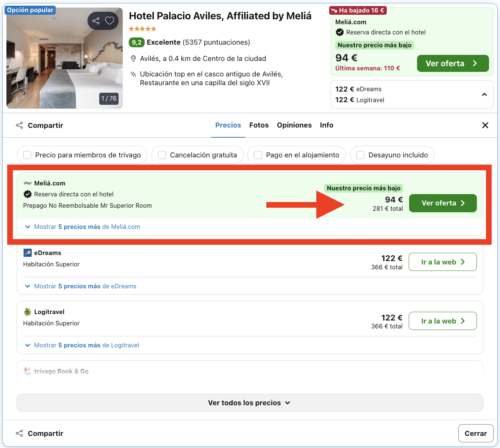Enable Precio para miembros de trivago
This screenshot has width=500, height=448.
coord(27,155)
